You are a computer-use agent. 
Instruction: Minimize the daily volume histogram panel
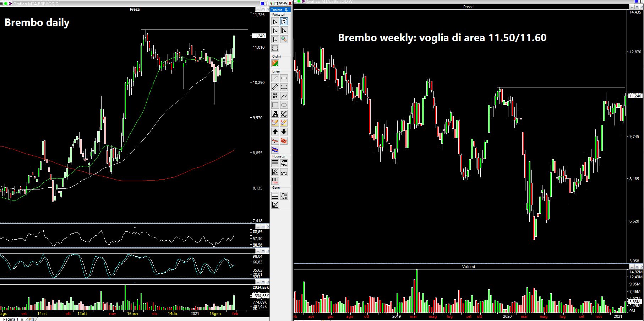click(258, 283)
